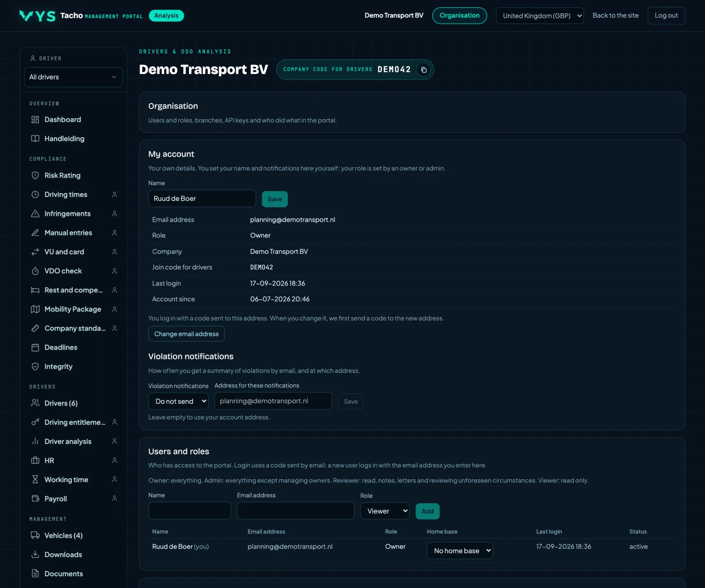Click the new user Name field
705x588 pixels.
pyautogui.click(x=189, y=510)
